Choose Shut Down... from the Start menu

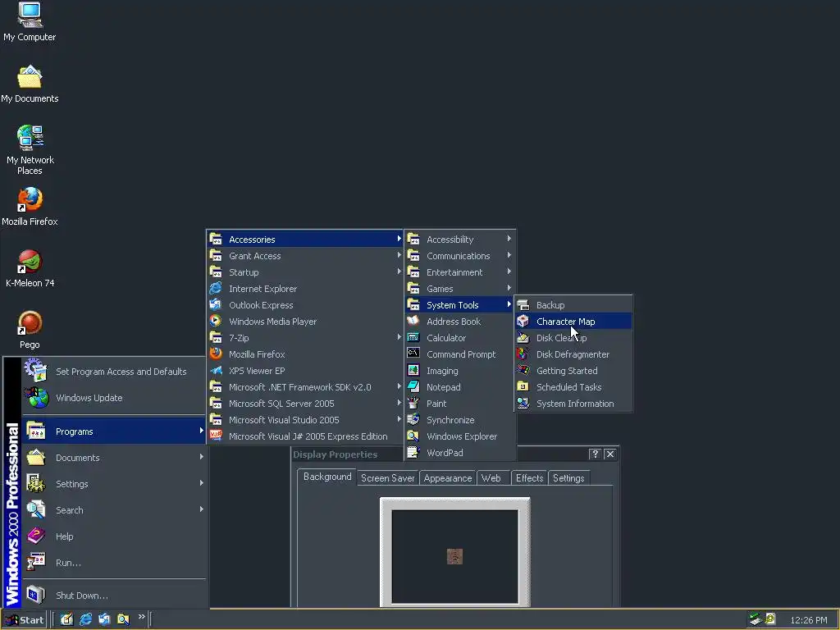click(114, 596)
